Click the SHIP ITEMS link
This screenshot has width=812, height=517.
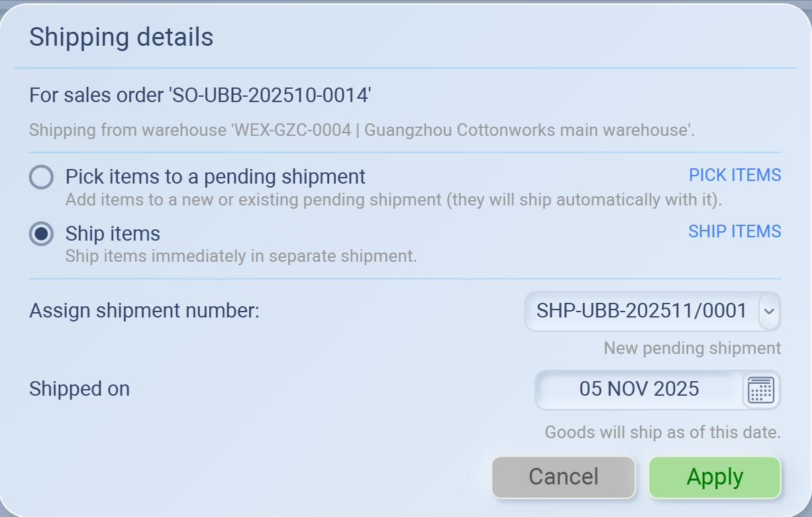tap(735, 231)
